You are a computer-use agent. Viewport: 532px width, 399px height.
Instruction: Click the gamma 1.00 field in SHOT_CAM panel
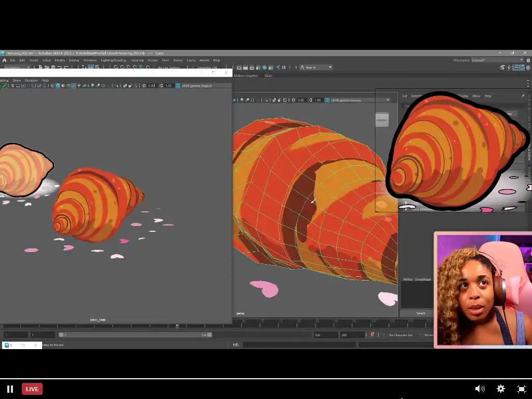point(168,86)
